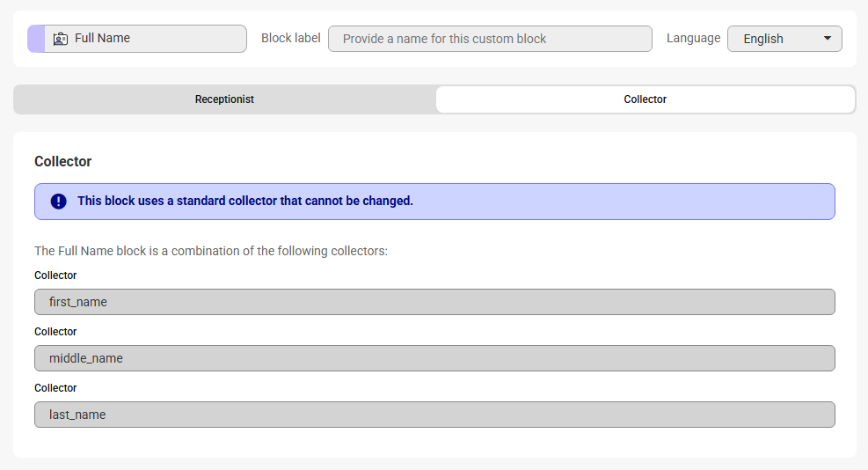
Task: Click the standard collector notice banner text
Action: pos(245,201)
